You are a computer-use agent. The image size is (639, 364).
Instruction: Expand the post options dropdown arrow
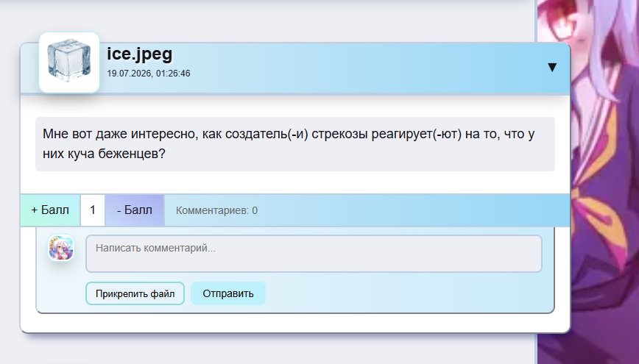552,67
